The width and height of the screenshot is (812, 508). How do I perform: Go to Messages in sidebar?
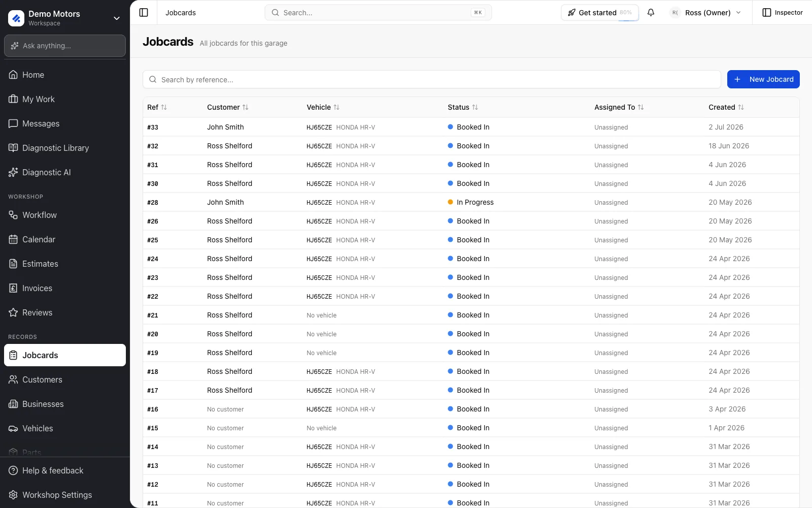coord(65,123)
